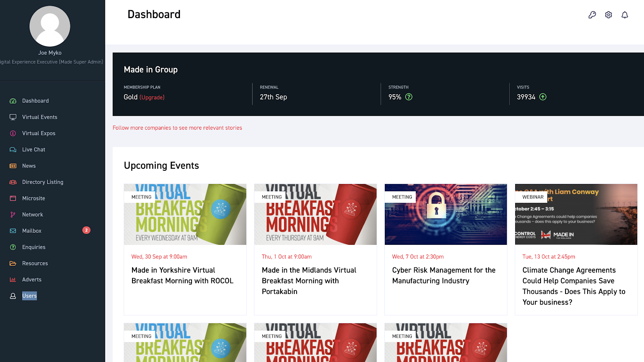Click the Resources folder icon
644x362 pixels.
click(x=13, y=263)
